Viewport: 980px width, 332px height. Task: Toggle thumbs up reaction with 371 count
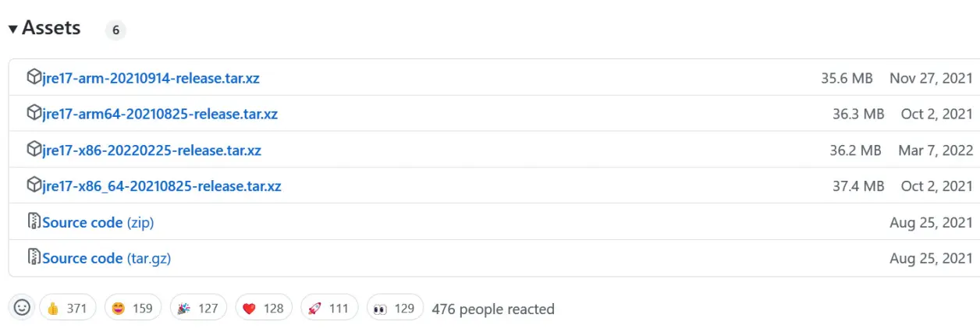[67, 308]
